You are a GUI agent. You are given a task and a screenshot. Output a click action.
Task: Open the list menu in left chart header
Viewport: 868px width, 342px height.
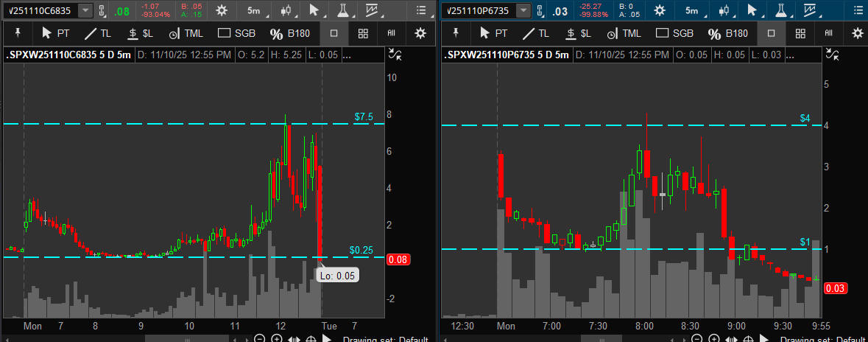click(420, 10)
